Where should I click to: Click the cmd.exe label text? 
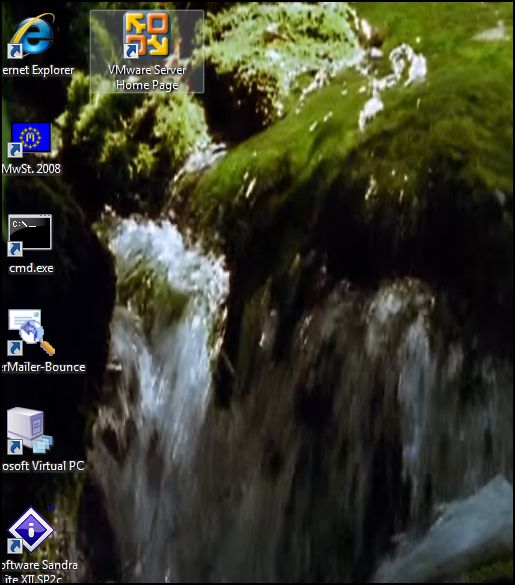coord(31,268)
